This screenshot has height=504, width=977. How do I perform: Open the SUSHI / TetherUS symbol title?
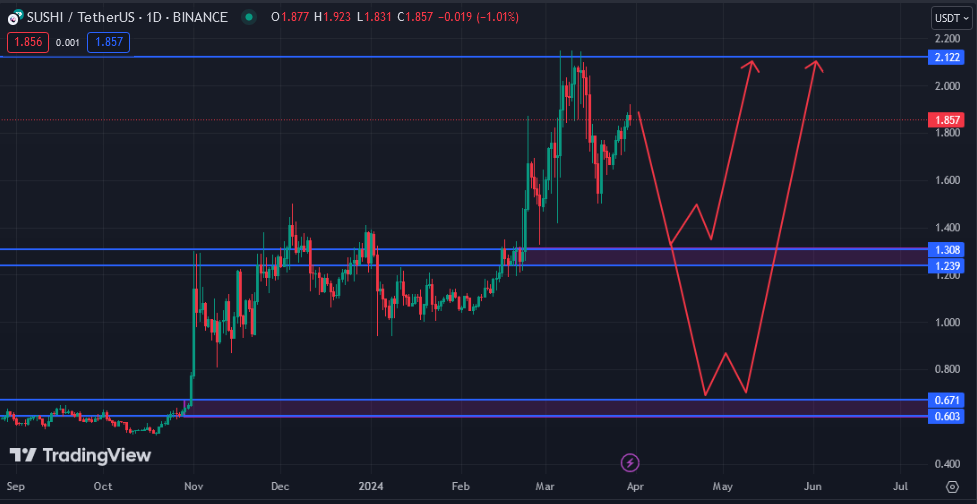click(126, 17)
